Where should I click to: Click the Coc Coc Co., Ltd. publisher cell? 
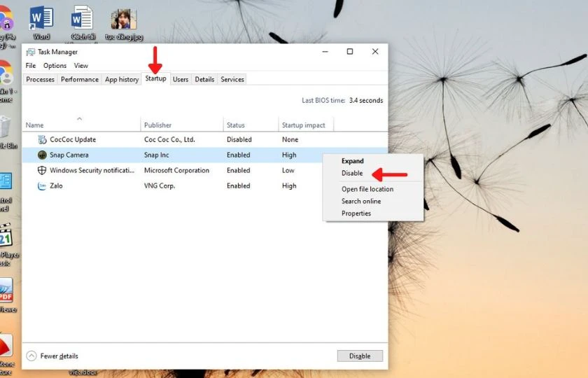[169, 139]
